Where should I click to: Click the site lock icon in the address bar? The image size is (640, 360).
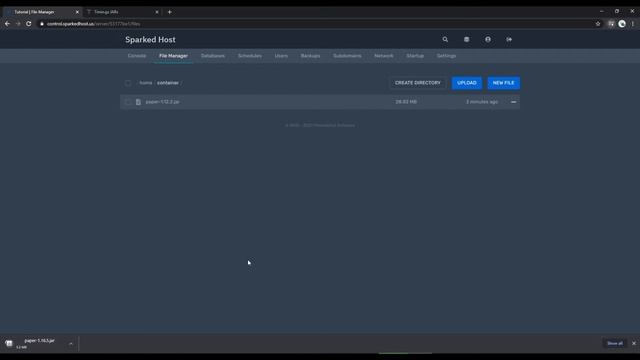42,24
